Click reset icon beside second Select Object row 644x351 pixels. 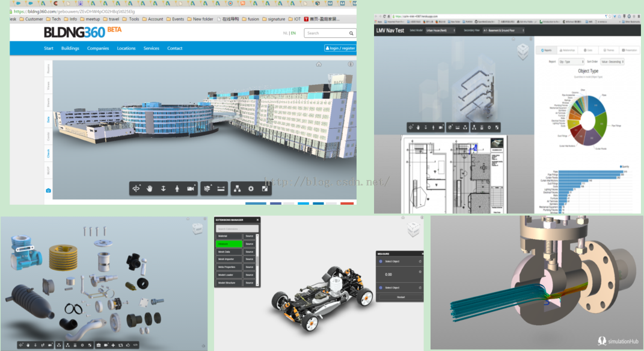(420, 288)
